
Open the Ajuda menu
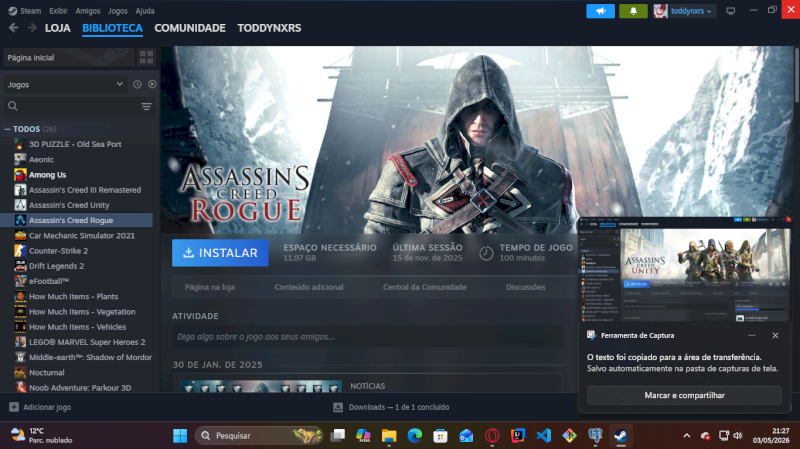145,11
